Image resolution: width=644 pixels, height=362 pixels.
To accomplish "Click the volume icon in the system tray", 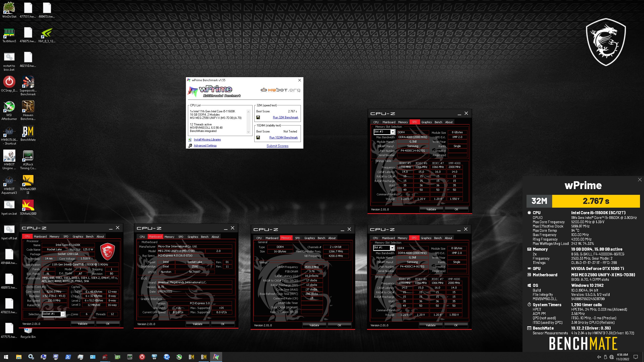I will coord(599,357).
